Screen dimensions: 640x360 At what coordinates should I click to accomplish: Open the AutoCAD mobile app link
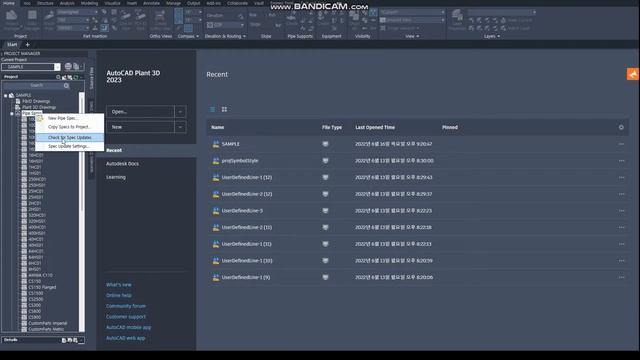[129, 327]
